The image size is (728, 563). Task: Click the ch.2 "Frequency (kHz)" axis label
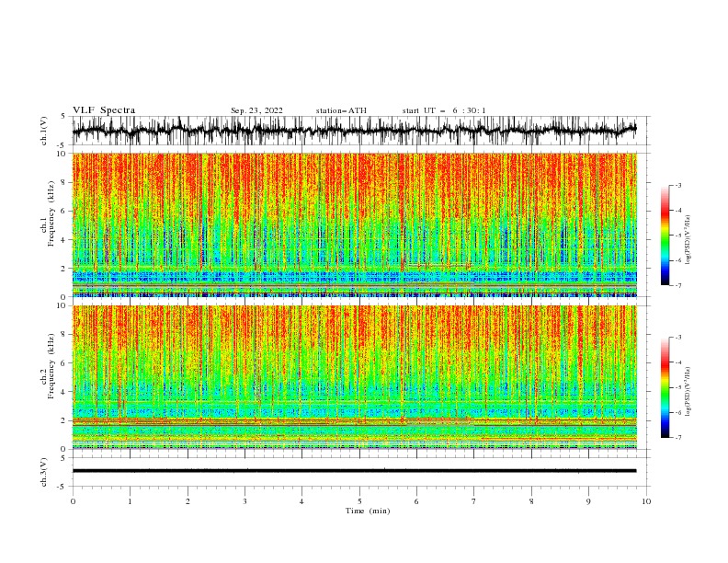pos(51,366)
